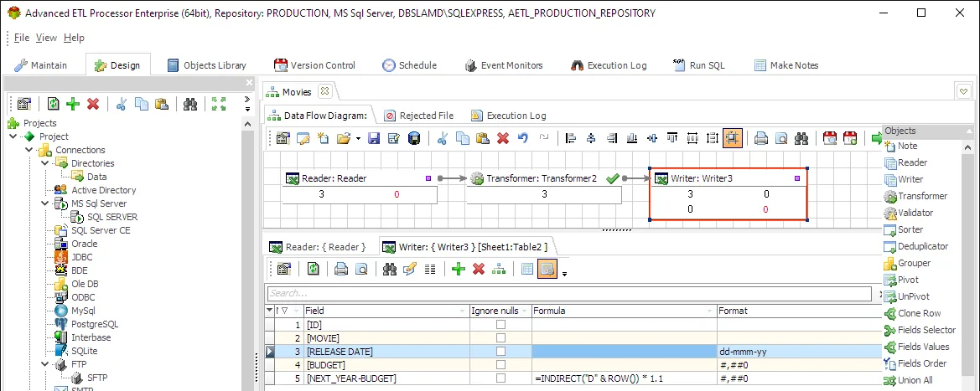Click green plus add field icon in writer toolbar

click(x=459, y=270)
